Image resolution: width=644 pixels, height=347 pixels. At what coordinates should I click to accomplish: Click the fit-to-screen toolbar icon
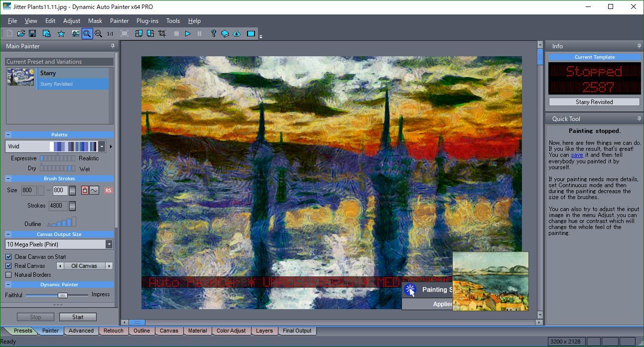[125, 33]
